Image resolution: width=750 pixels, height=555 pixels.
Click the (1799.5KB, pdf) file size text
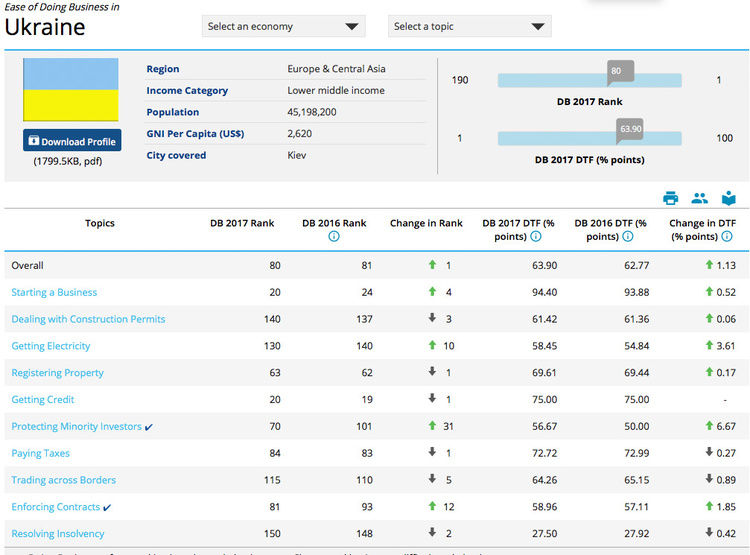(x=67, y=161)
